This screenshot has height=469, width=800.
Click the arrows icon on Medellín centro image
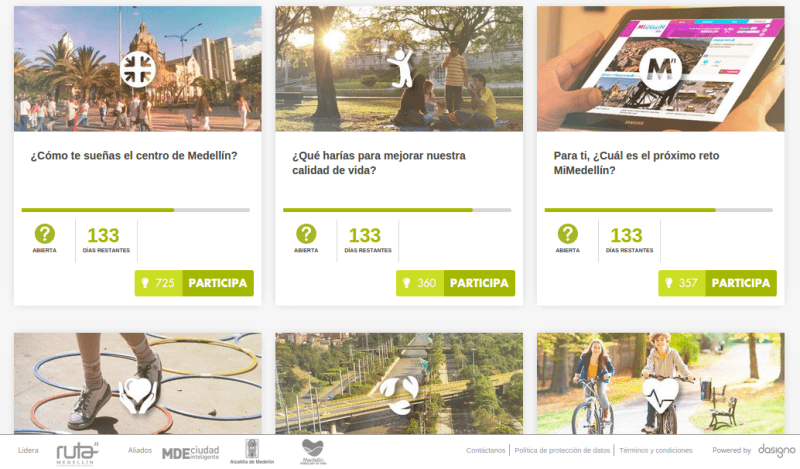[x=138, y=69]
